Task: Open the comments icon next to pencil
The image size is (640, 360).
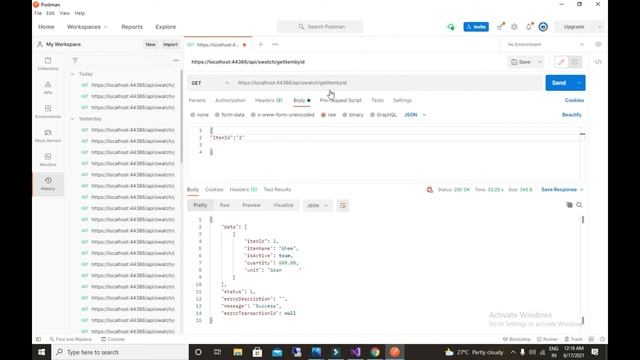Action: point(575,62)
